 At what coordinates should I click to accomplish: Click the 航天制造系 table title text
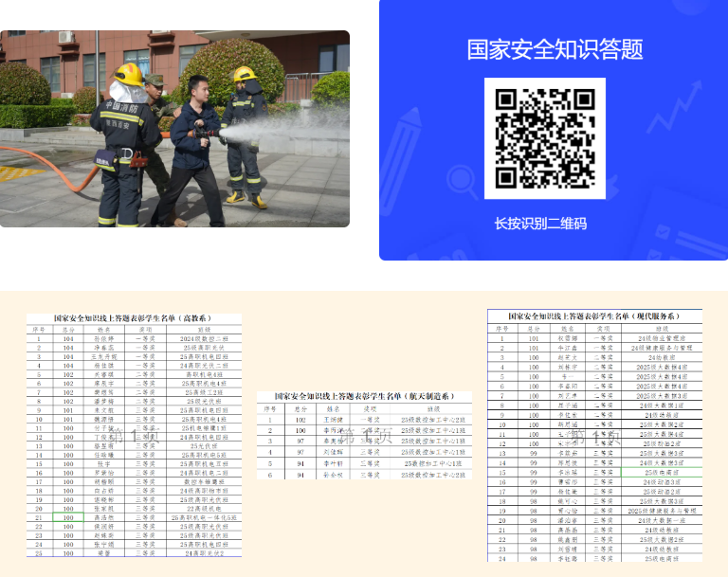[364, 396]
